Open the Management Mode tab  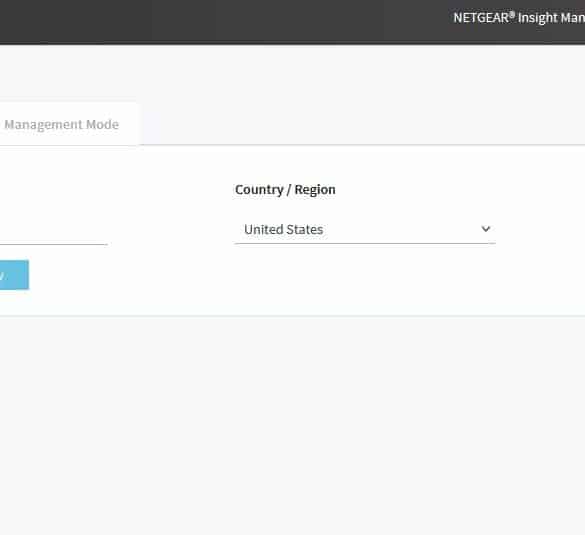(x=62, y=124)
